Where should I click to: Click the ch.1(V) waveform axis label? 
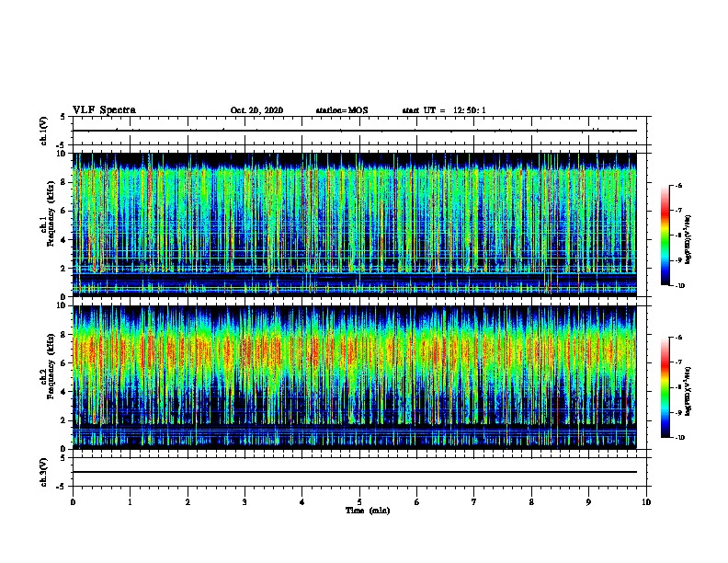(x=43, y=131)
